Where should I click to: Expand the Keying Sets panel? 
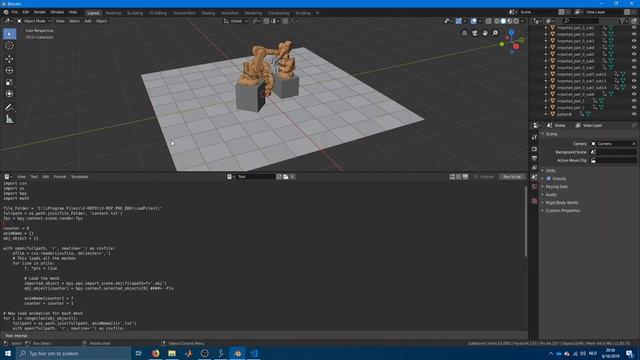557,187
